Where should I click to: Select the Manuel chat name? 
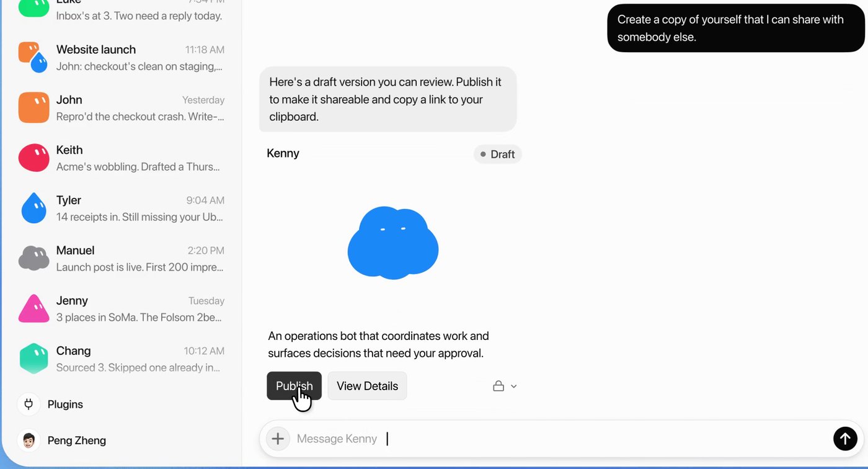[76, 251]
